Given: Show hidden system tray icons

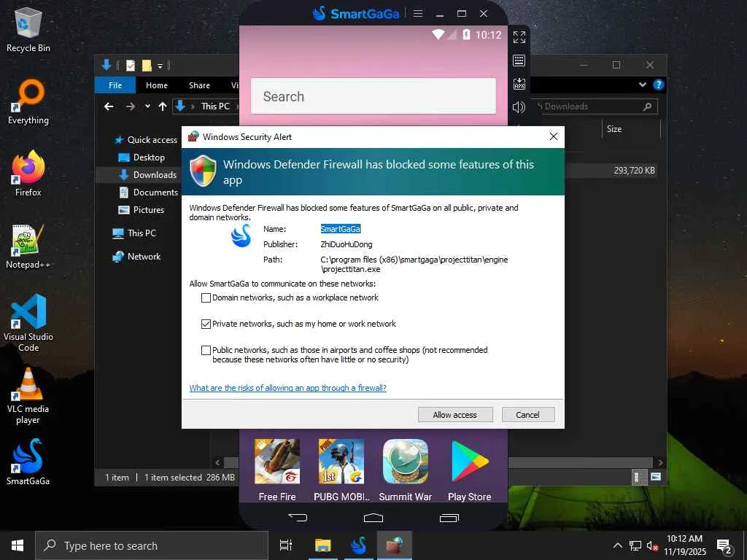Looking at the screenshot, I should 617,545.
